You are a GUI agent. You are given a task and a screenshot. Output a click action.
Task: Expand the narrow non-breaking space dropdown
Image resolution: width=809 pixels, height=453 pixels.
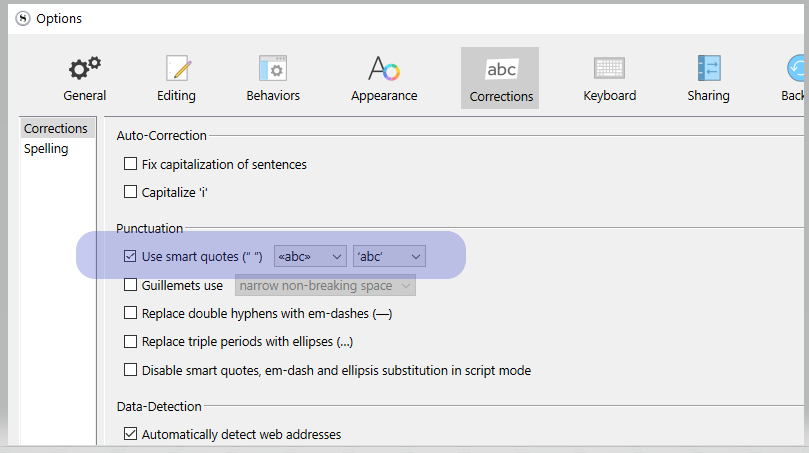pos(325,285)
